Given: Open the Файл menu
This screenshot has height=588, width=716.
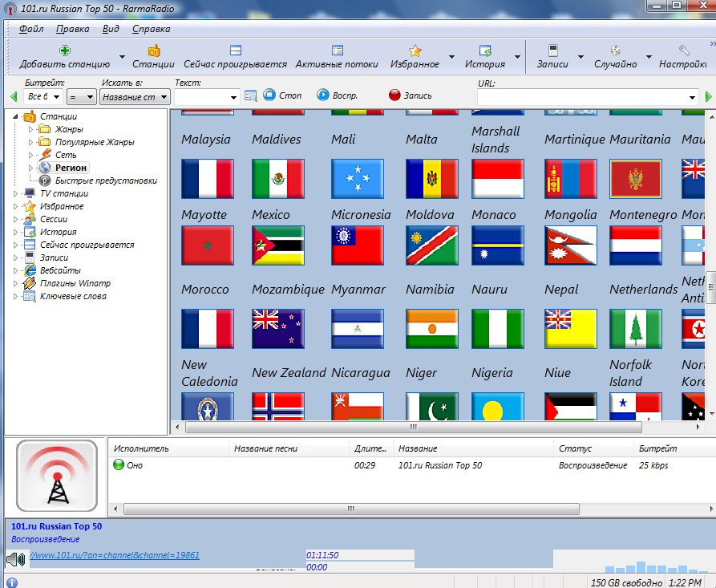Looking at the screenshot, I should coord(31,29).
